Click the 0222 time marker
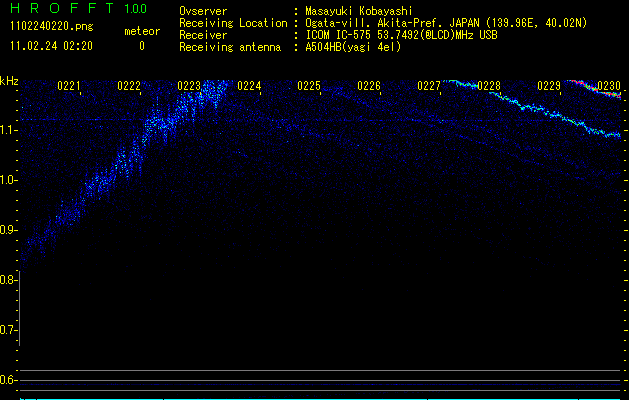629x400 pixels. tap(129, 86)
